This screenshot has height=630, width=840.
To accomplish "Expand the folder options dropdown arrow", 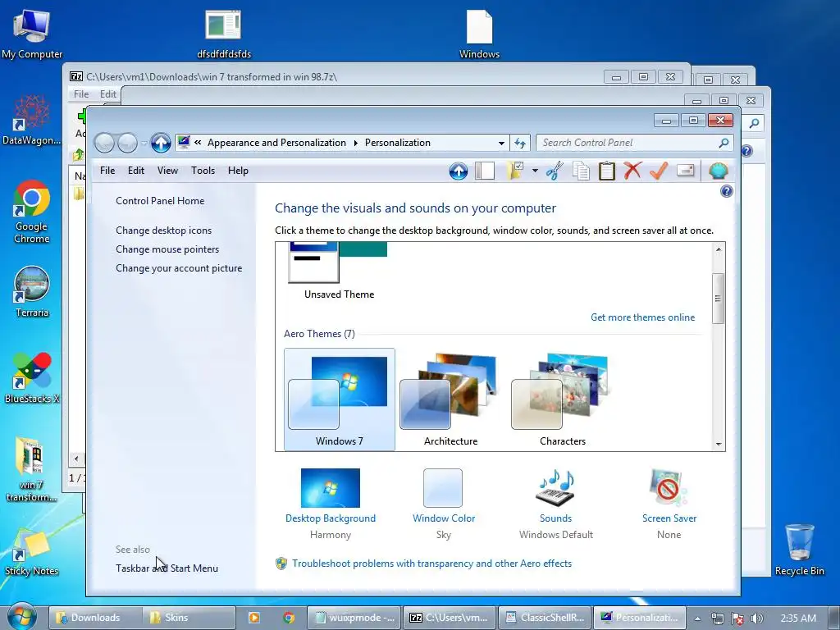I will (535, 171).
